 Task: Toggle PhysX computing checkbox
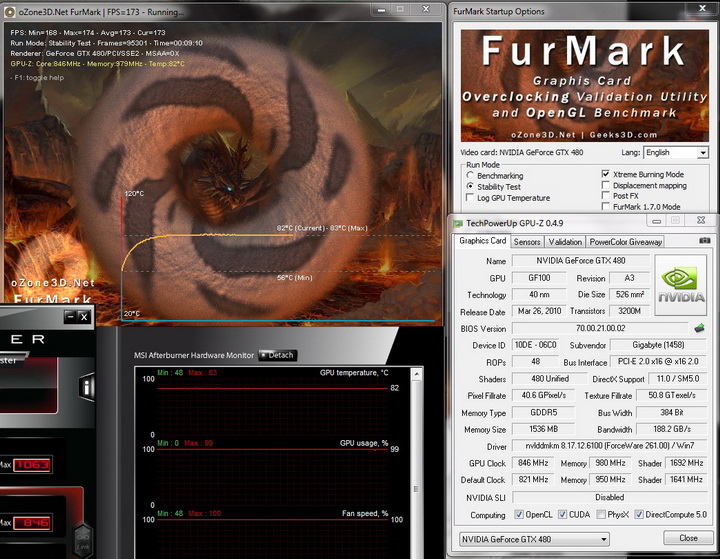pos(601,514)
